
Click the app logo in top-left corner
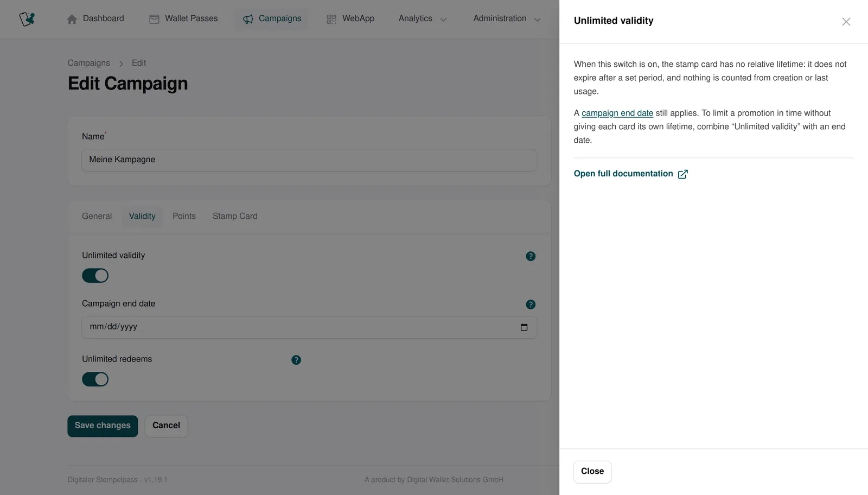(x=27, y=19)
